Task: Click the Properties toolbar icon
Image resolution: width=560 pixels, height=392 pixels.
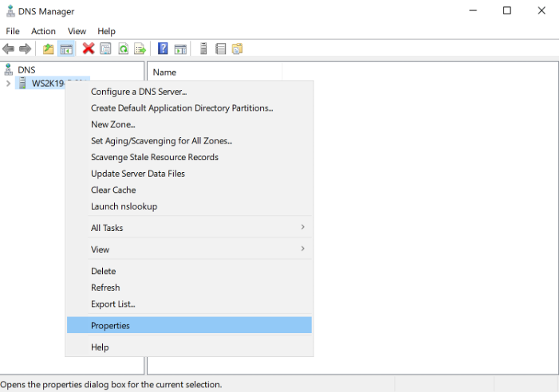Action: (105, 49)
